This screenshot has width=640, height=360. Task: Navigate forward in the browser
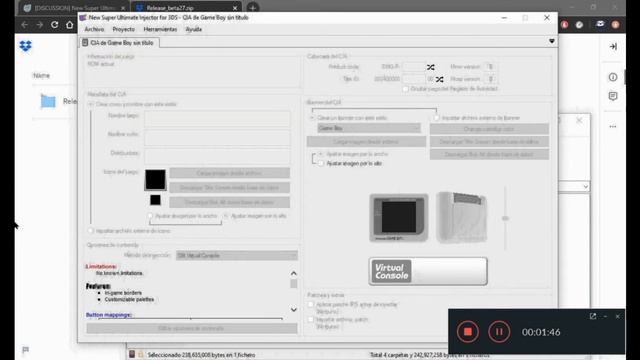[x=39, y=25]
